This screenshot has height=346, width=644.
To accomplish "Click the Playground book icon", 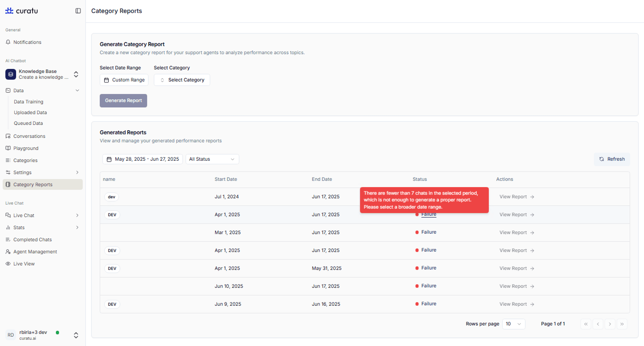I will (x=8, y=148).
